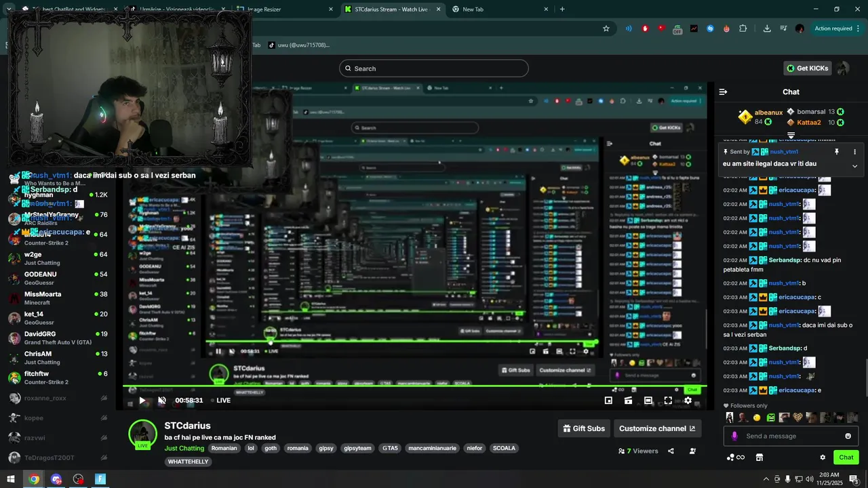Open the media controls icon in Chrome
Image resolution: width=868 pixels, height=488 pixels.
pyautogui.click(x=783, y=28)
